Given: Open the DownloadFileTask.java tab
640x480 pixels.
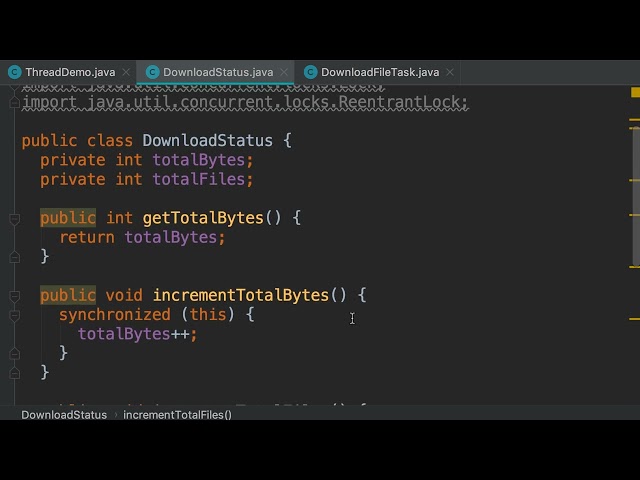Looking at the screenshot, I should click(x=380, y=72).
